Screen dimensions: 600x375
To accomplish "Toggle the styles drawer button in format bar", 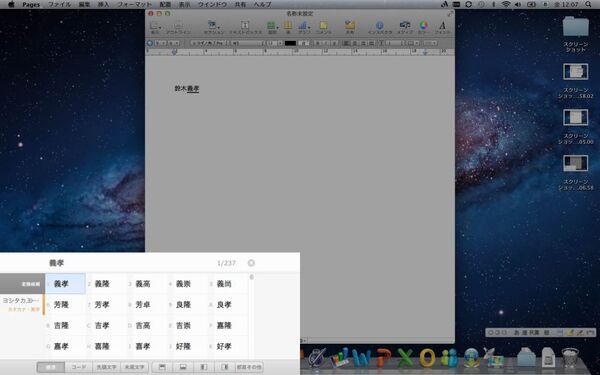I will pyautogui.click(x=150, y=43).
